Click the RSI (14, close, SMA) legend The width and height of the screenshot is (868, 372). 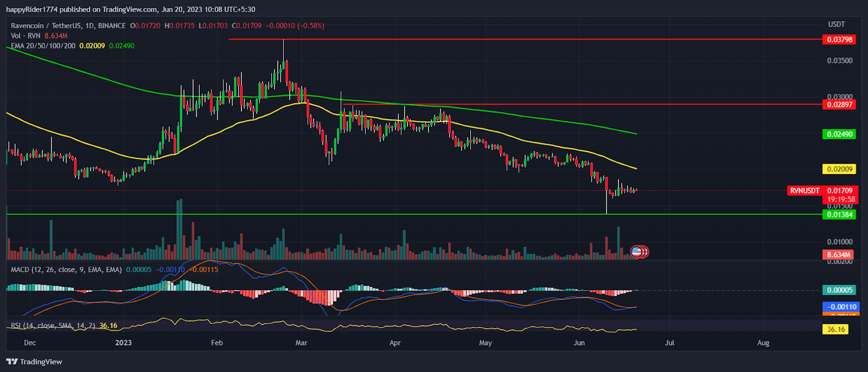pos(53,325)
